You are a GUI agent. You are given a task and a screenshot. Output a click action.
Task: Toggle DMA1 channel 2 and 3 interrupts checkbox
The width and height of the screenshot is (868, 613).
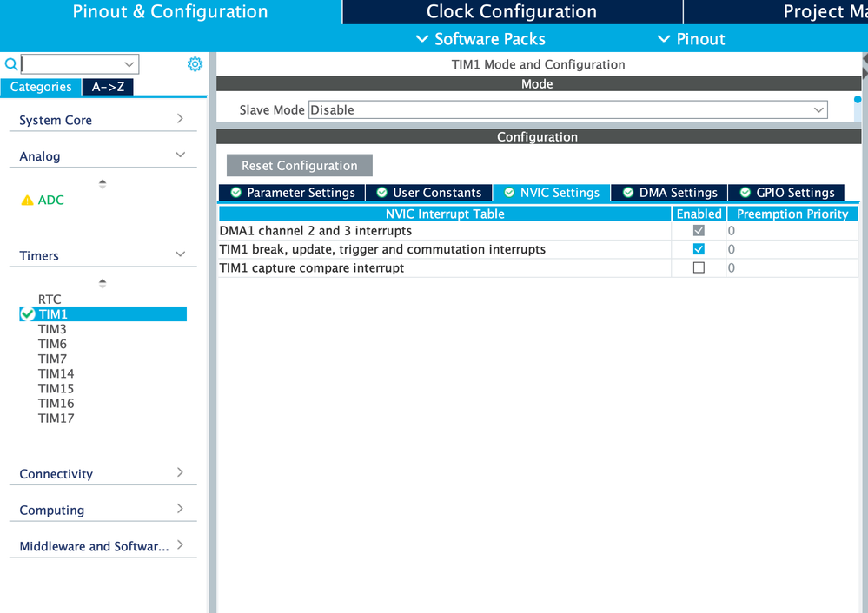[x=699, y=230]
